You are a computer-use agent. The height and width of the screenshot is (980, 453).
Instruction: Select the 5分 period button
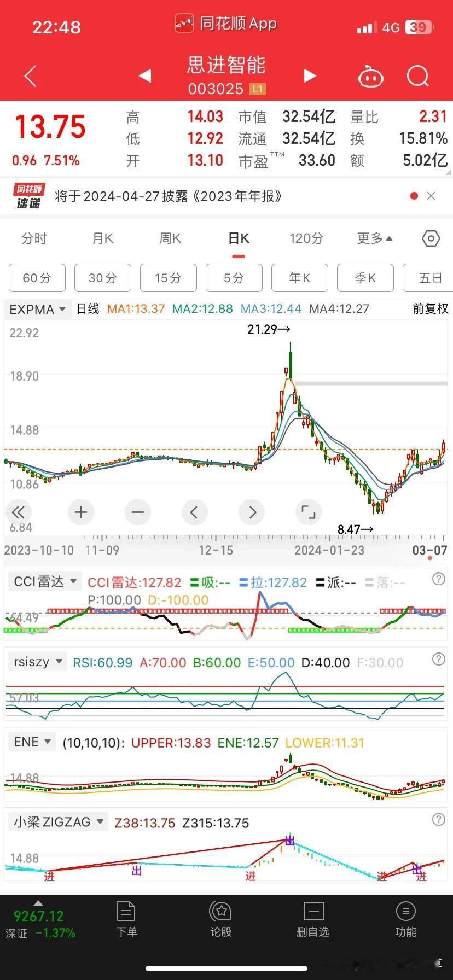pos(234,278)
